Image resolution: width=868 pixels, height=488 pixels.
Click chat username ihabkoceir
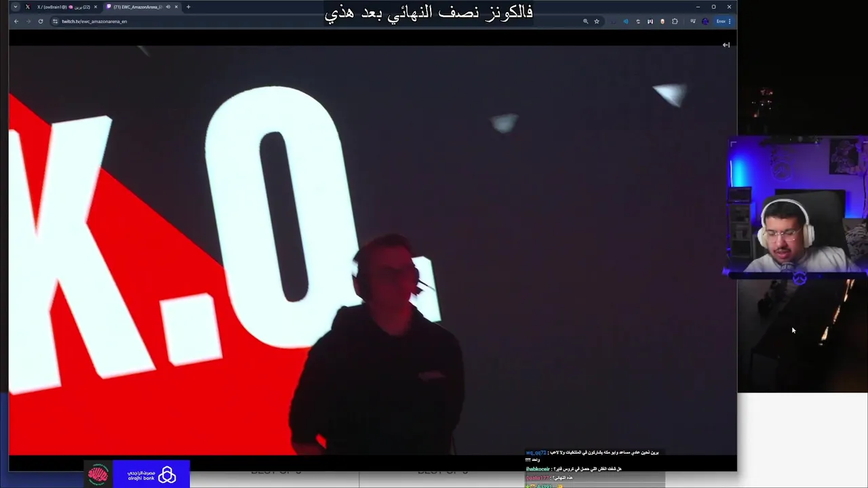[538, 468]
